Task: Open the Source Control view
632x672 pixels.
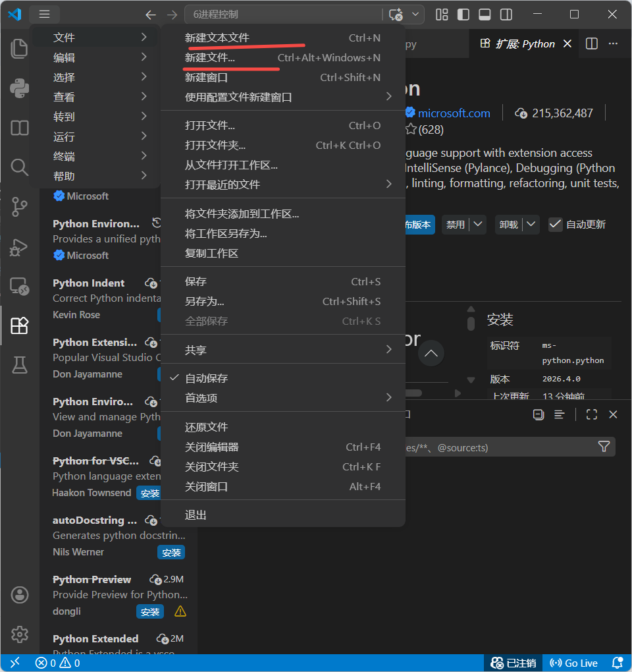Action: [x=19, y=207]
